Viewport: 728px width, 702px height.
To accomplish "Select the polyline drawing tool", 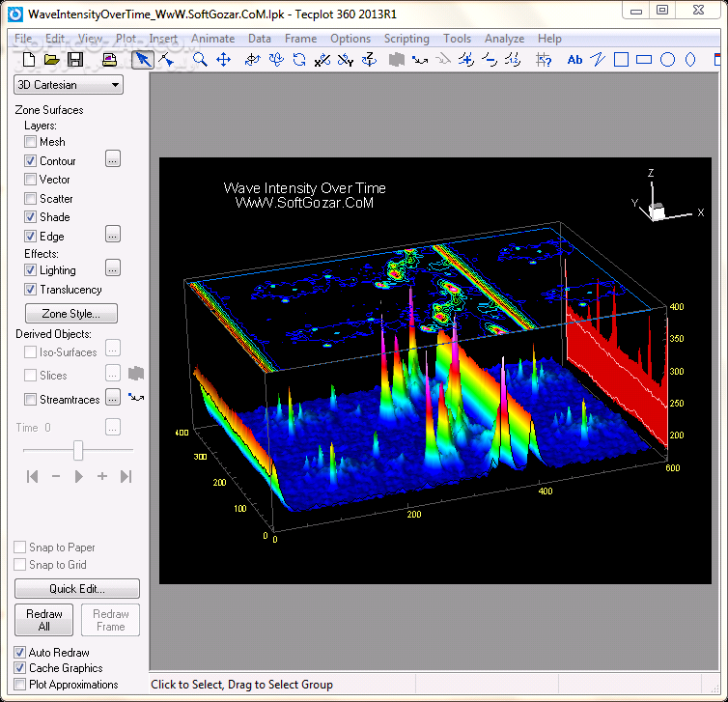I will pos(598,60).
